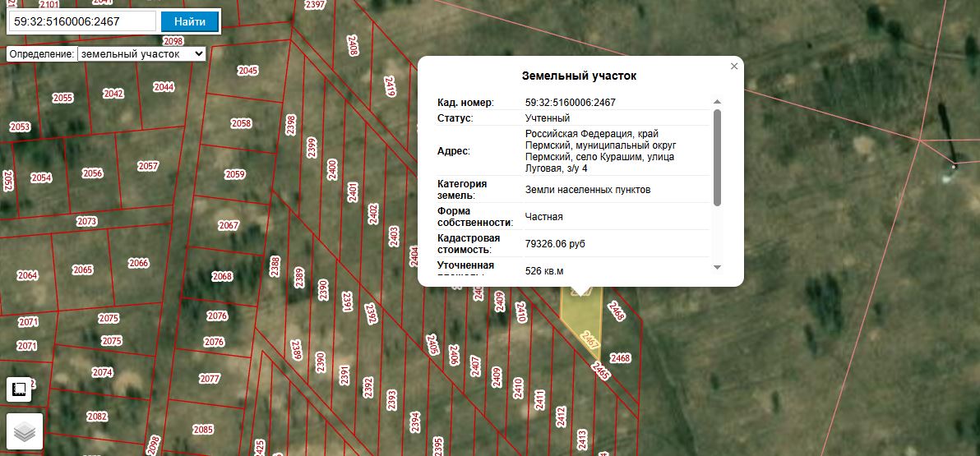Select parcel labeled 2085 on map
This screenshot has width=980, height=456.
tap(203, 430)
